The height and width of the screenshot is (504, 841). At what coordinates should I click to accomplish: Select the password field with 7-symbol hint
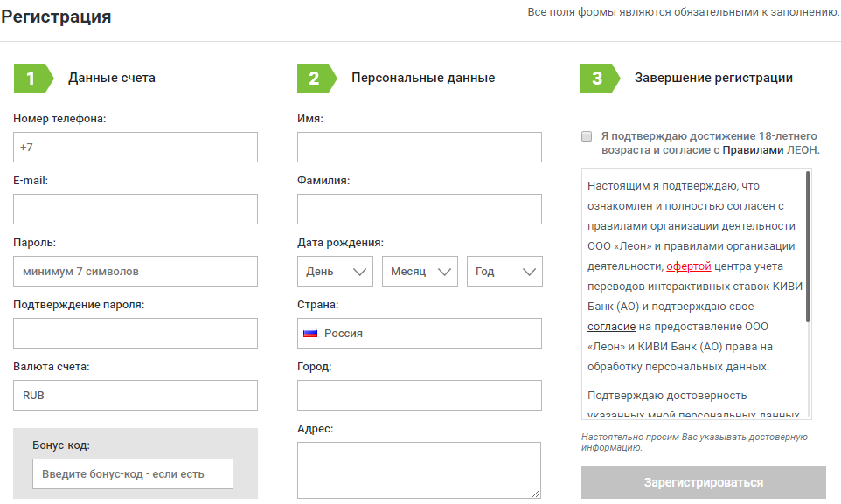tap(136, 272)
